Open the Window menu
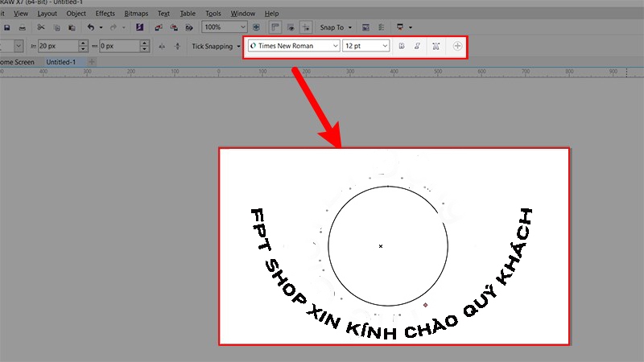The height and width of the screenshot is (362, 644). point(243,14)
